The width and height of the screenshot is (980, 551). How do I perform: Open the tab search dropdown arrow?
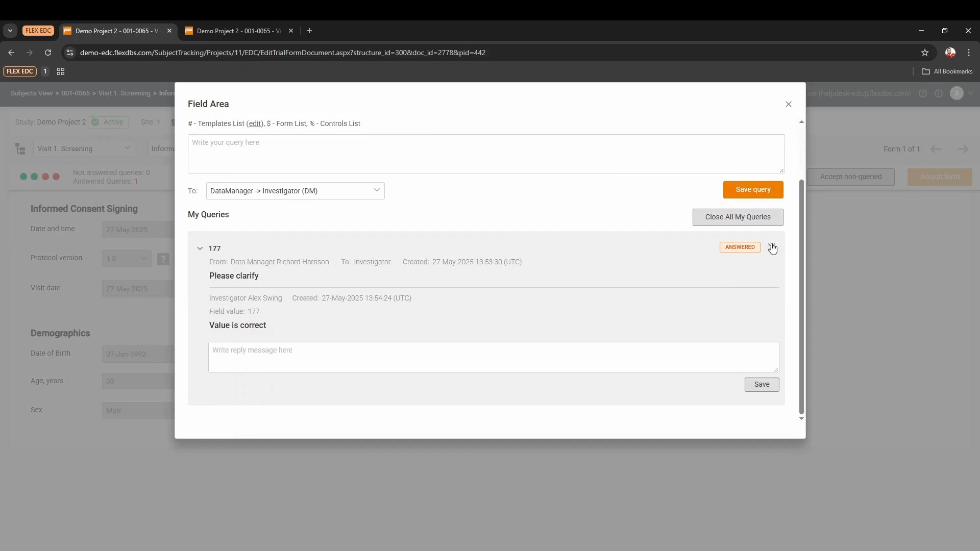[x=10, y=31]
